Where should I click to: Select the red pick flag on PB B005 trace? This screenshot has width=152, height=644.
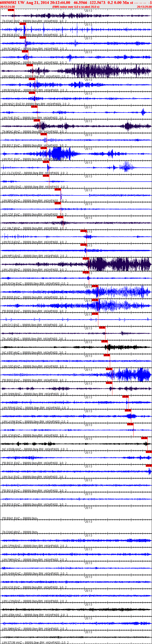[x=95, y=286]
